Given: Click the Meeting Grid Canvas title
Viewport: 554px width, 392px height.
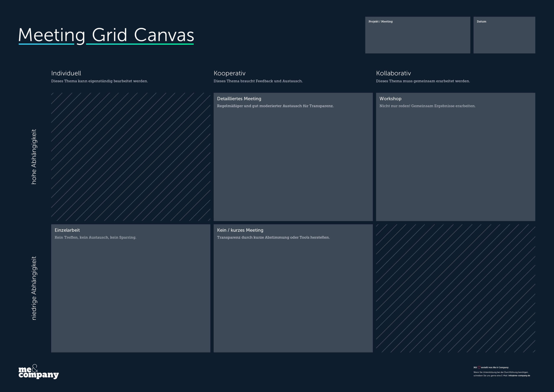Looking at the screenshot, I should click(x=106, y=35).
